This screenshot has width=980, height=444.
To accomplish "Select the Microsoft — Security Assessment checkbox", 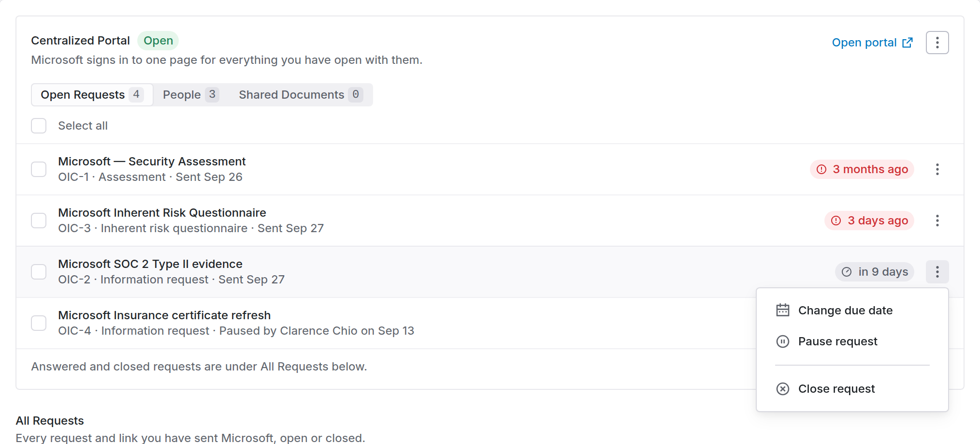I will point(39,169).
